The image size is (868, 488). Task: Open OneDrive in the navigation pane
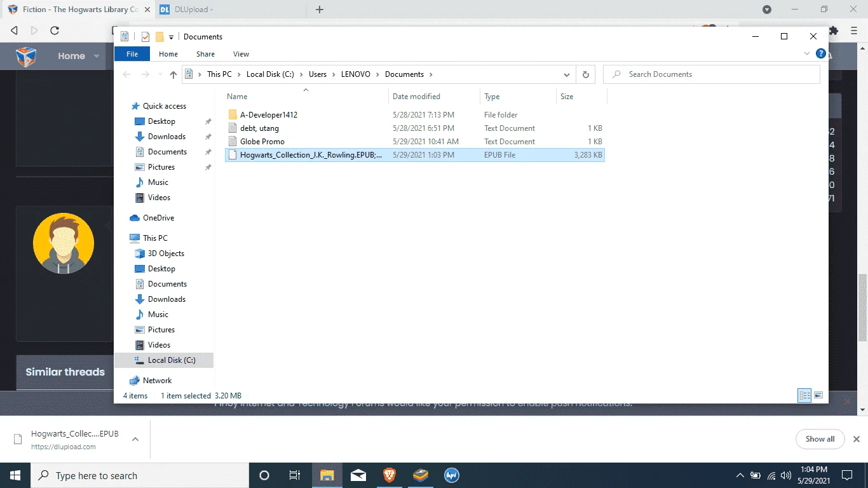click(x=158, y=218)
